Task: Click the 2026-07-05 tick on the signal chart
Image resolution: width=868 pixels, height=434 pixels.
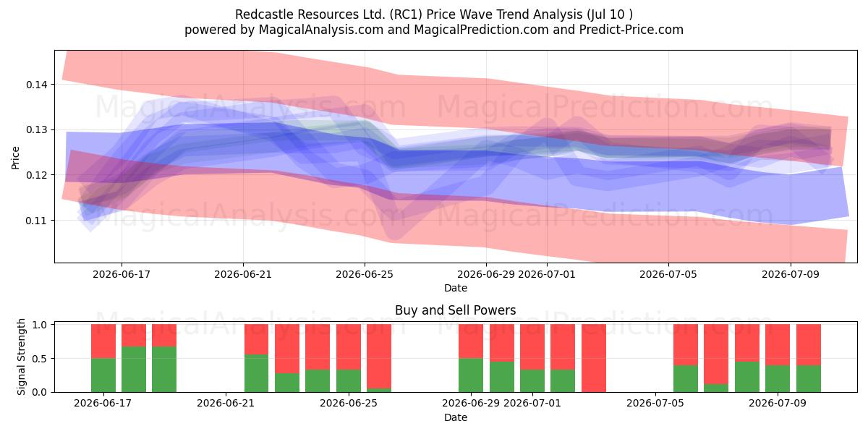Action: click(655, 404)
